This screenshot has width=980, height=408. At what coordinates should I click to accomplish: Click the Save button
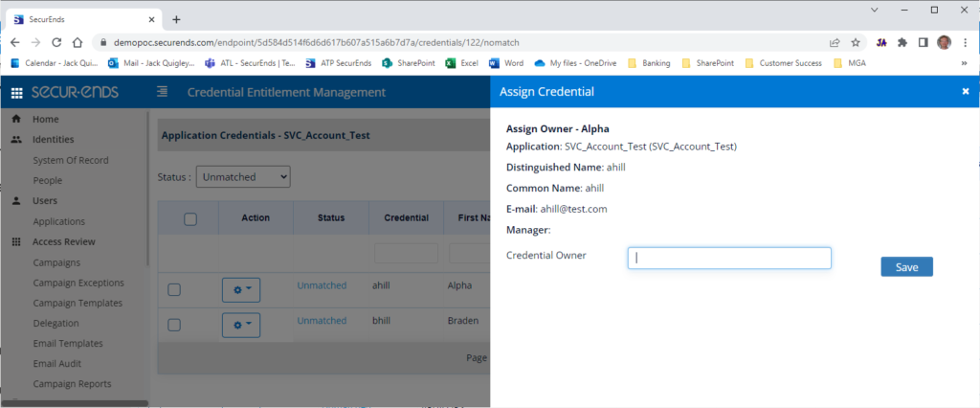[907, 266]
